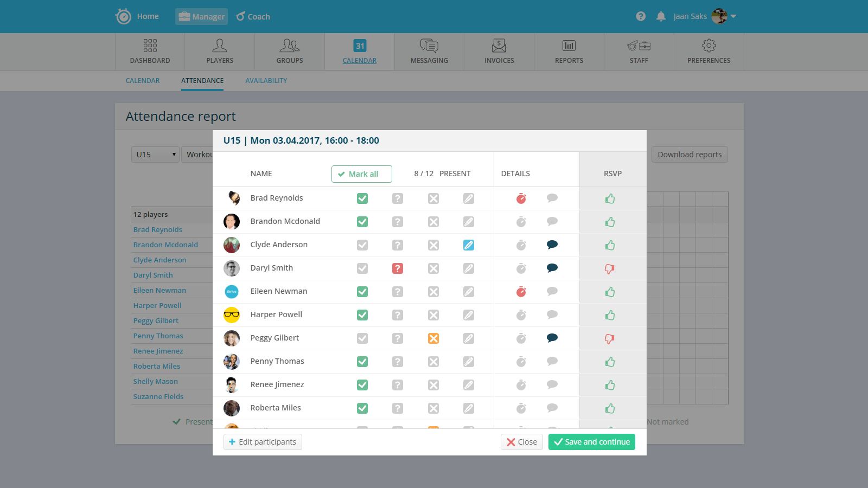Viewport: 868px width, 488px height.
Task: Click Clyde Anderson's blue note pencil icon
Action: pyautogui.click(x=469, y=245)
